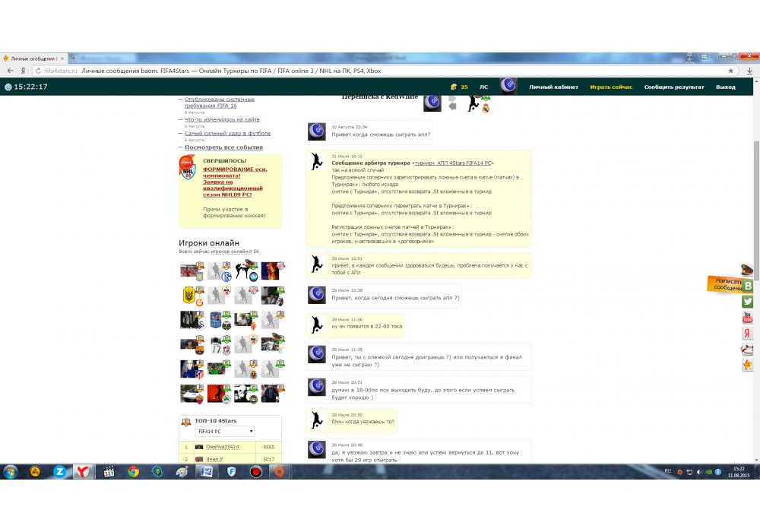
Task: Click the bookmark star in the address bar
Action: tap(731, 71)
